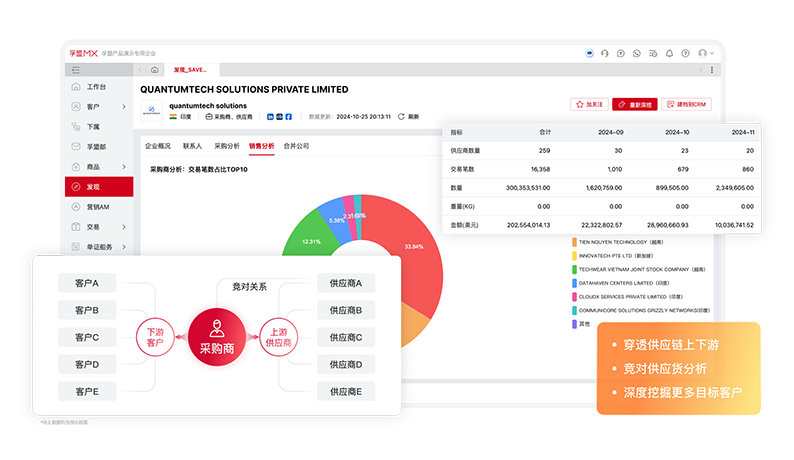Click the home icon in tab bar
Screen dimensions: 794x460
(154, 70)
